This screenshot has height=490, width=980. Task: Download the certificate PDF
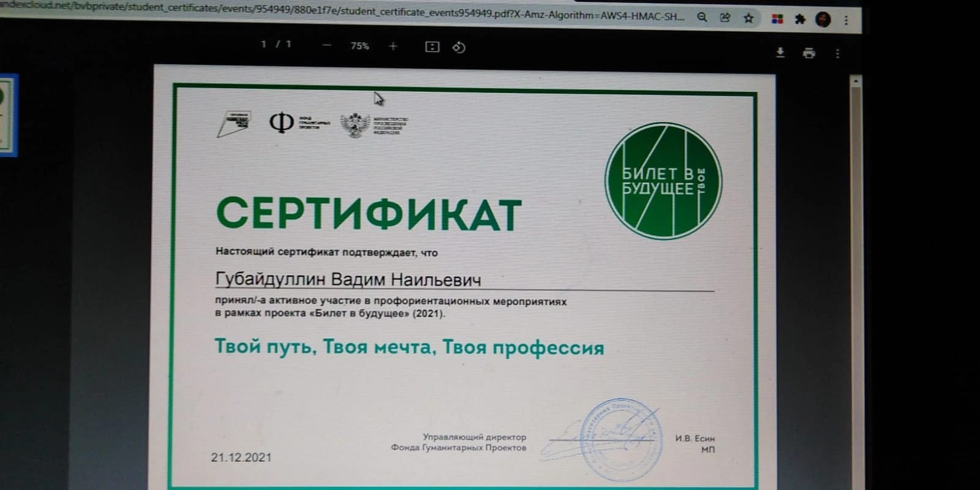point(780,53)
